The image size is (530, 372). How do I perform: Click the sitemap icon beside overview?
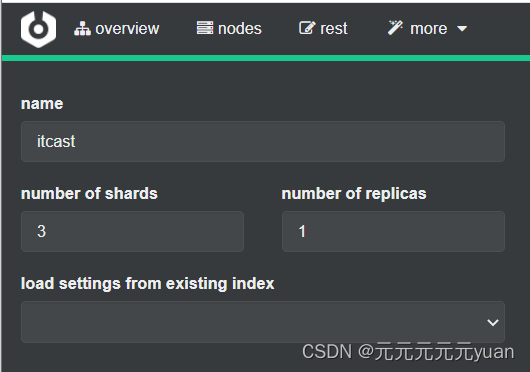point(82,28)
